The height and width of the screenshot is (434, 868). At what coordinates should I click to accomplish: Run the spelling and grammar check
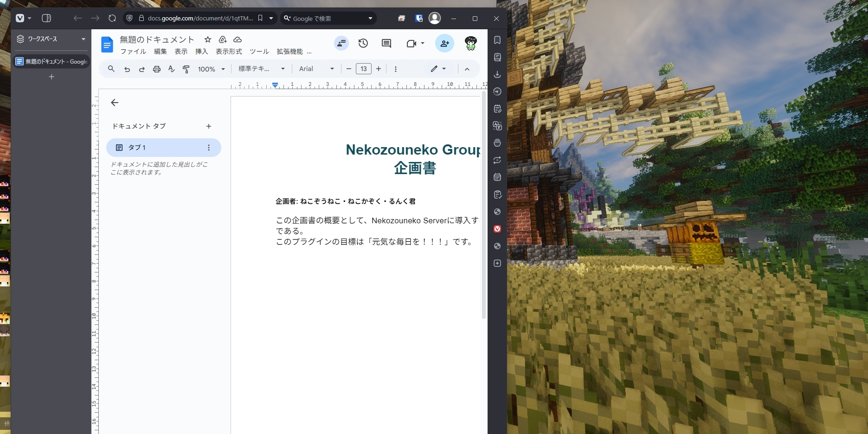click(171, 69)
